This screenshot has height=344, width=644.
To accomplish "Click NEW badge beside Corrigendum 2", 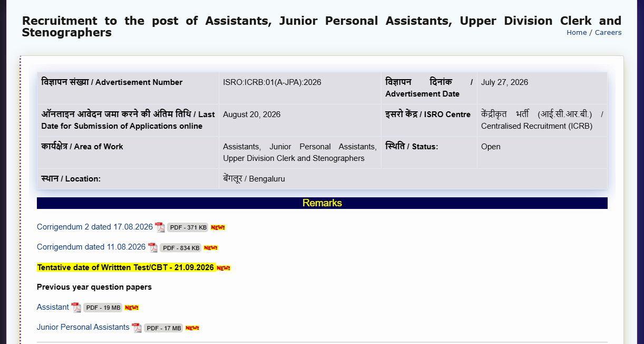I will (x=218, y=227).
